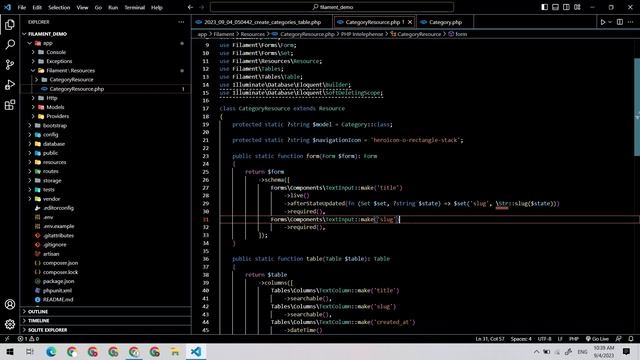Go forward using the navigation arrow

[201, 7]
